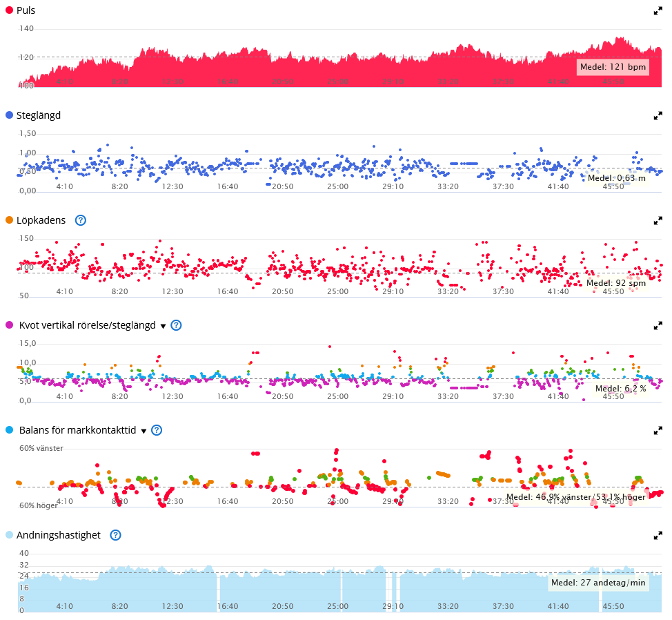
Task: Click the purple Kvot vertikal rörelse legend dot
Action: click(9, 325)
